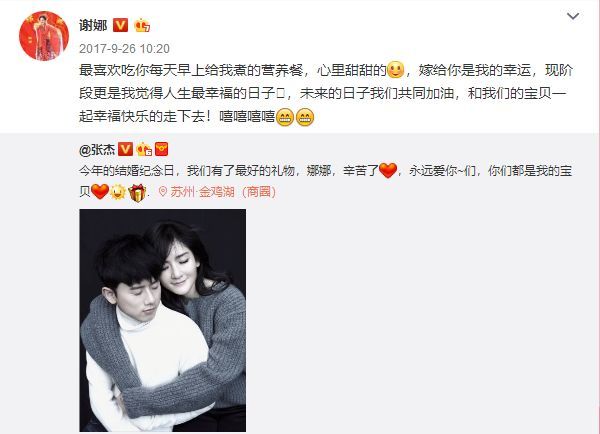Click the orange verified V badge beside 谢娜
The image size is (600, 434).
(121, 25)
